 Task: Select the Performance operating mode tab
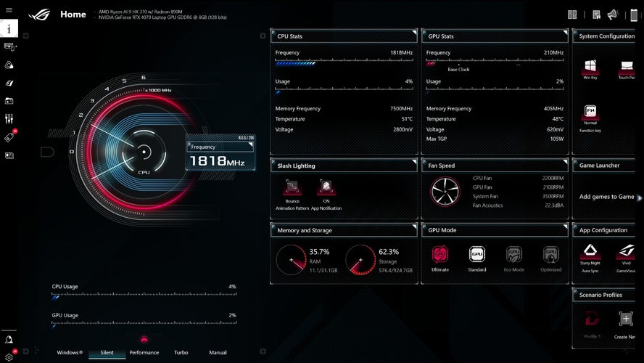(144, 353)
